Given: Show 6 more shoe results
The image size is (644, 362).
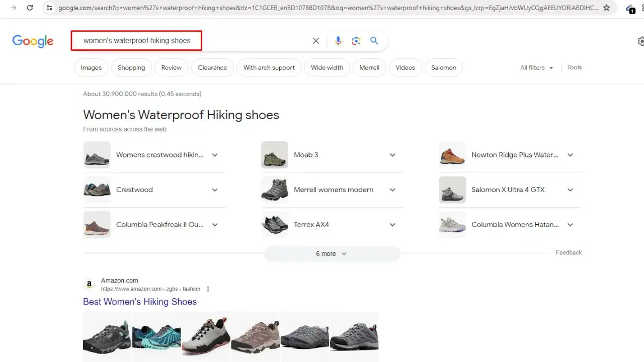Looking at the screenshot, I should coord(332,254).
